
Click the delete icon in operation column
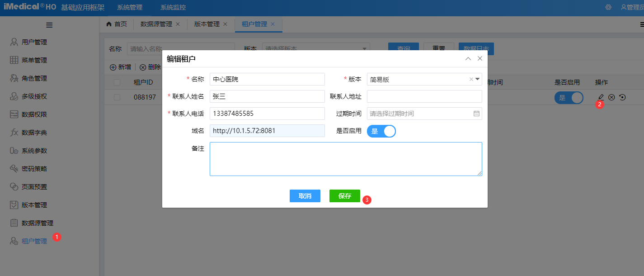tap(611, 97)
